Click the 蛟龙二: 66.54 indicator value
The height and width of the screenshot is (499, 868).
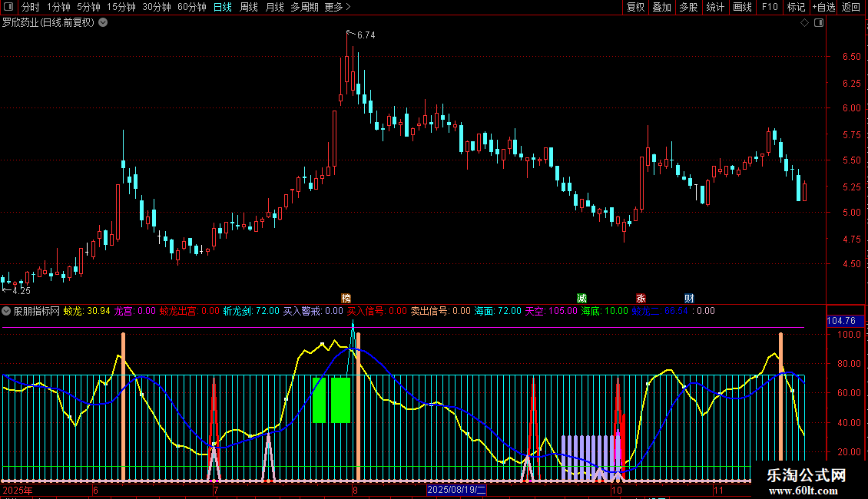(x=660, y=311)
